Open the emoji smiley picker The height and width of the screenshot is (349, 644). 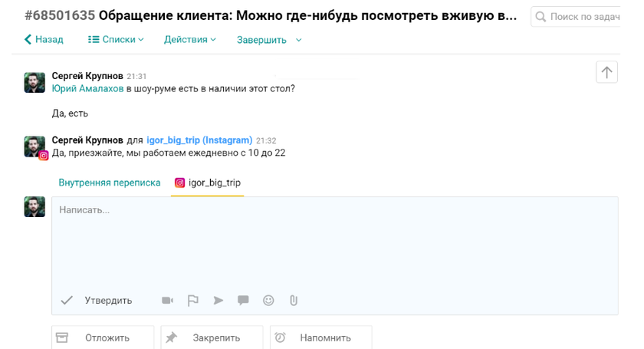pos(268,301)
